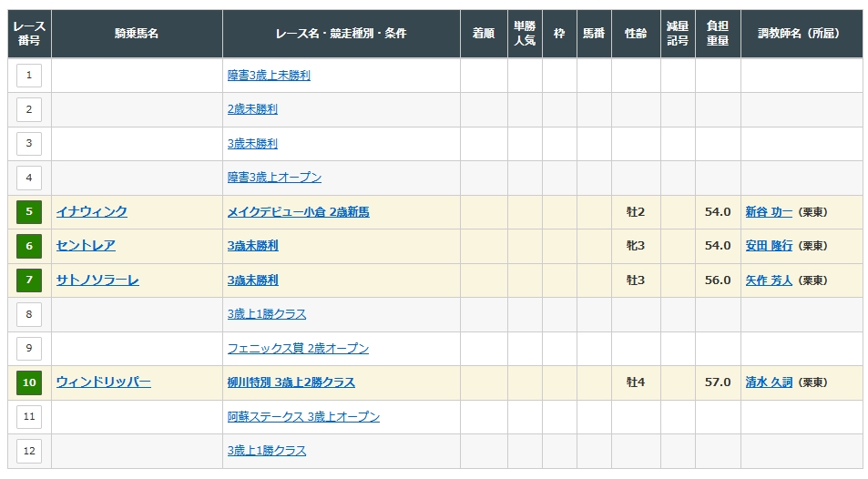Open the 2歳未勝利 race link

252,109
